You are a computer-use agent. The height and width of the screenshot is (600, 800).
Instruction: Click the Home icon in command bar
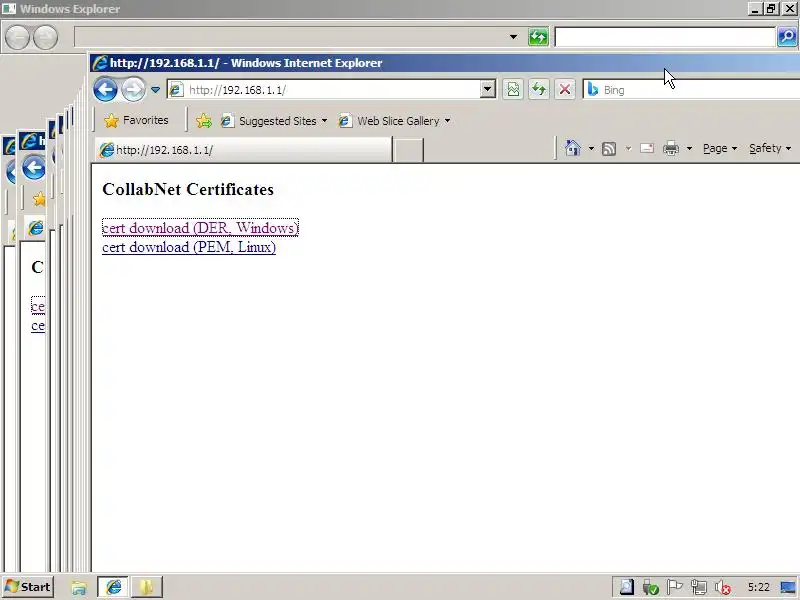coord(573,148)
